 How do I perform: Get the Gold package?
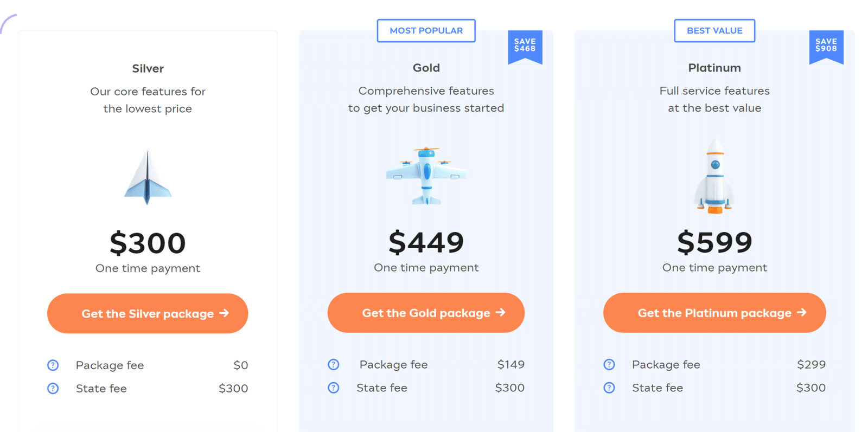tap(426, 313)
